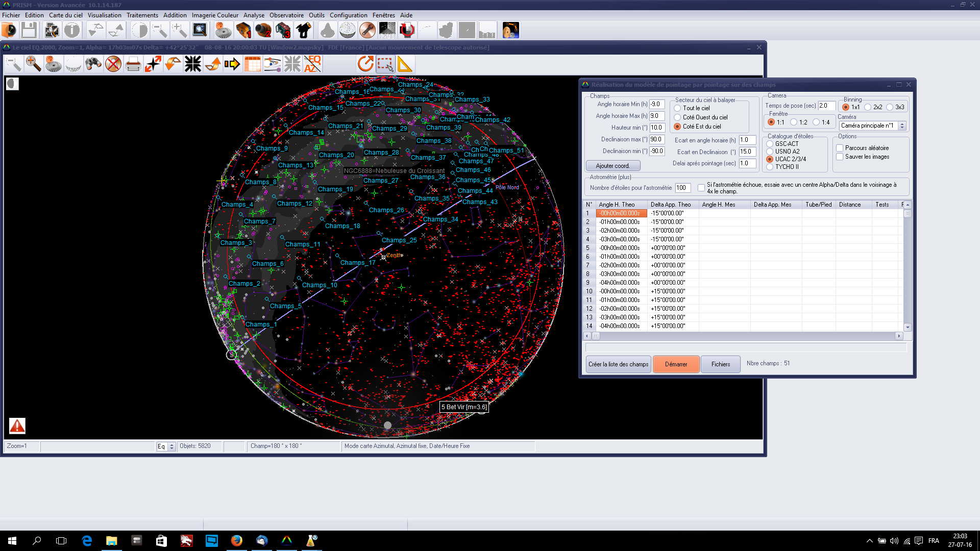
Task: Select the rectangular selection tool icon
Action: [385, 64]
